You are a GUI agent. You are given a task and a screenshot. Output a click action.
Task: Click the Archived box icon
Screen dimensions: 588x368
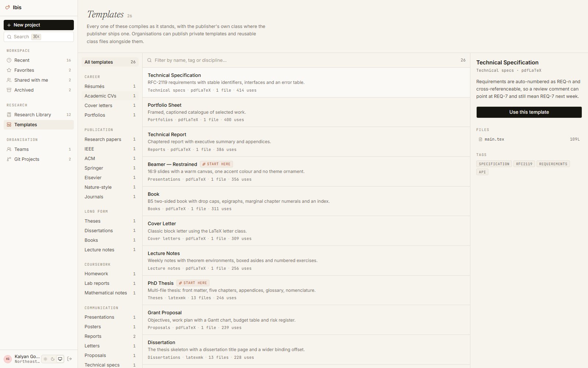click(x=9, y=90)
